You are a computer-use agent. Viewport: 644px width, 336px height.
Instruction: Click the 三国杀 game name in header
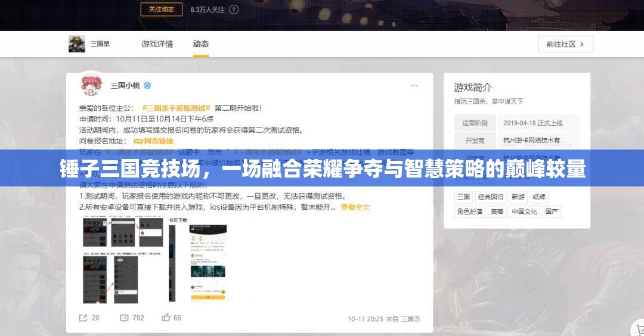click(x=100, y=44)
